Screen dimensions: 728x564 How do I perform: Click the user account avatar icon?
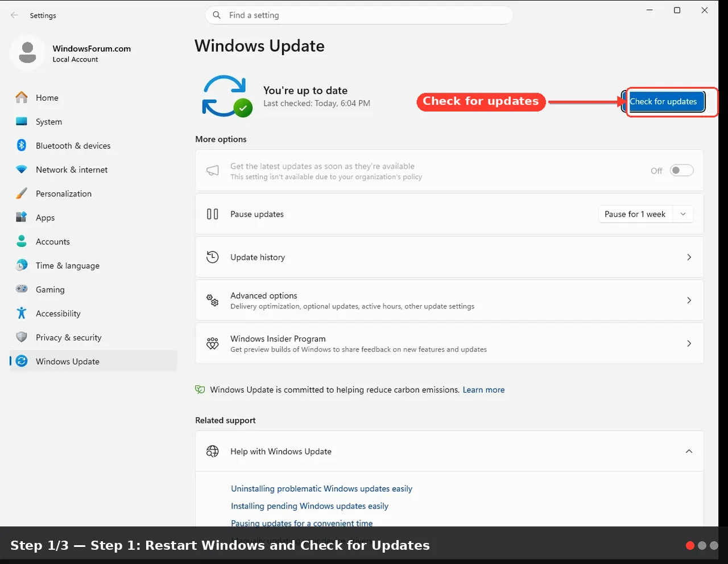point(27,52)
